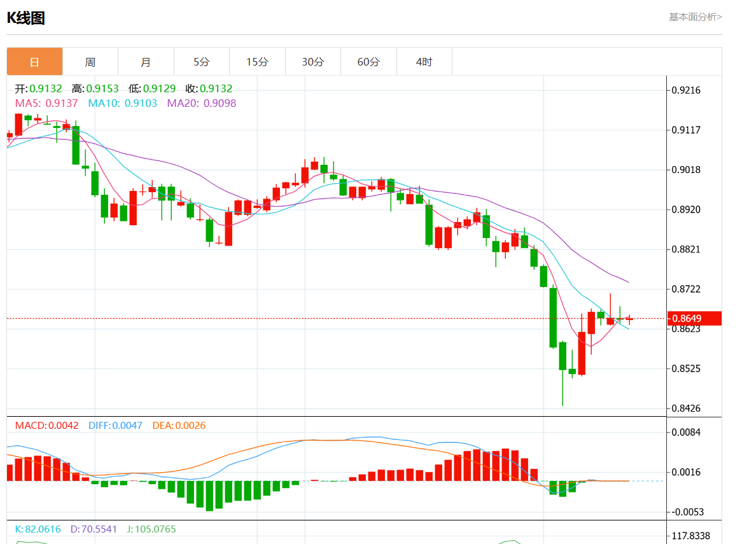Open the 基本面分析> link
Viewport: 756px width, 544px height.
pos(695,17)
